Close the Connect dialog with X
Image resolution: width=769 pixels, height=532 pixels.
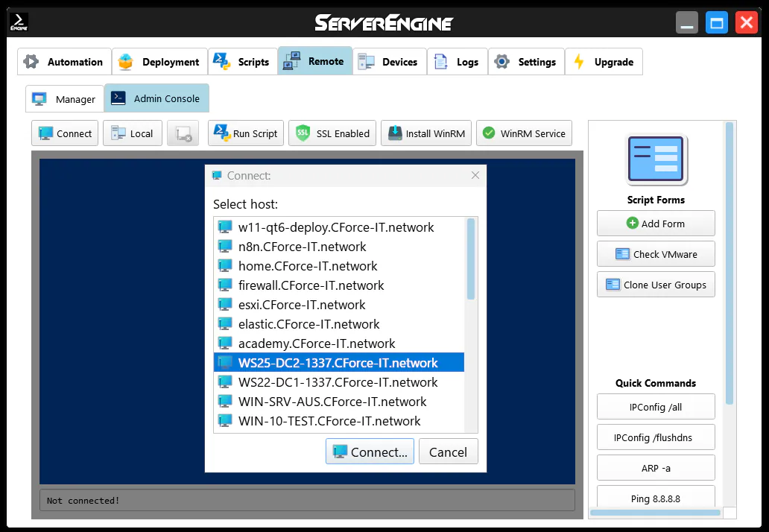[475, 175]
